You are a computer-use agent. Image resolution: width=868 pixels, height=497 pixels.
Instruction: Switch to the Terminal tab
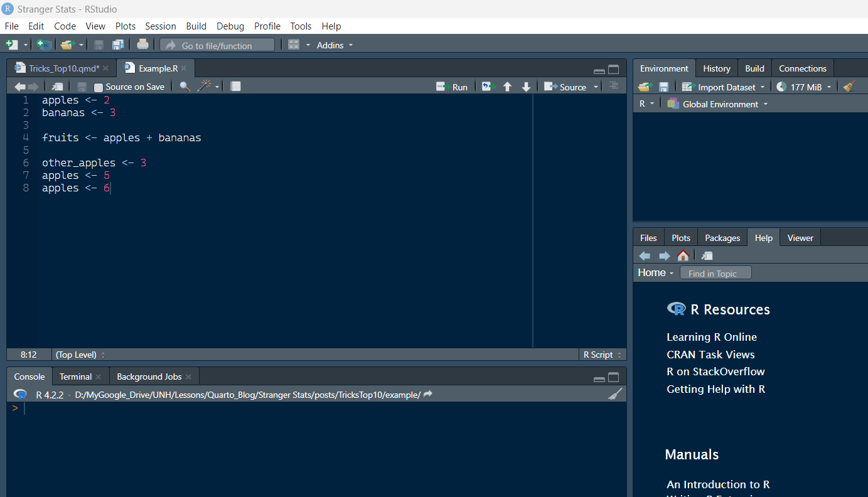tap(75, 377)
